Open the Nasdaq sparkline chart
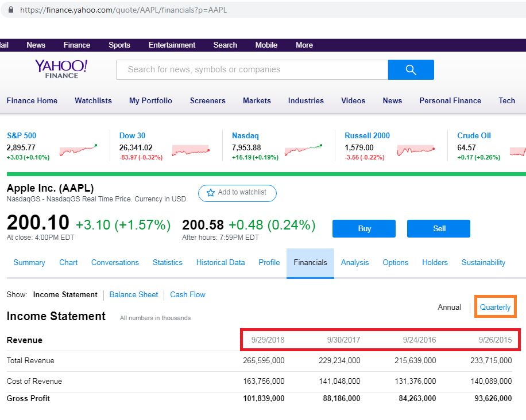The image size is (526, 420). pos(304,150)
